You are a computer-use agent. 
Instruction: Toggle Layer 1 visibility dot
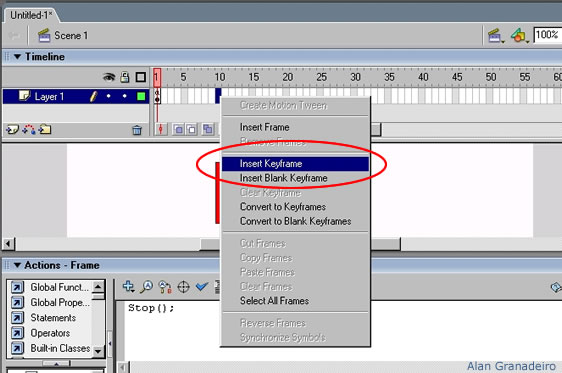coord(109,96)
